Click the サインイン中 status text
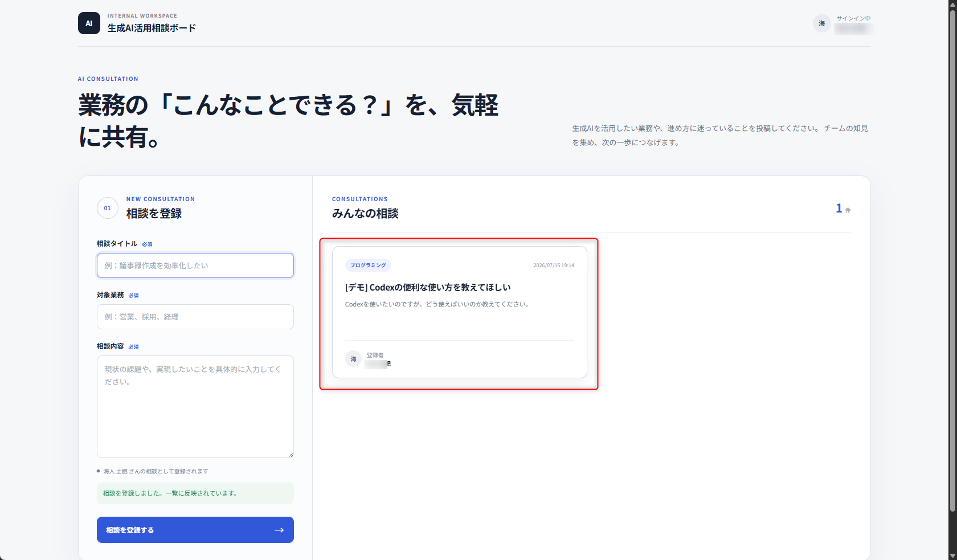The height and width of the screenshot is (560, 957). (853, 18)
